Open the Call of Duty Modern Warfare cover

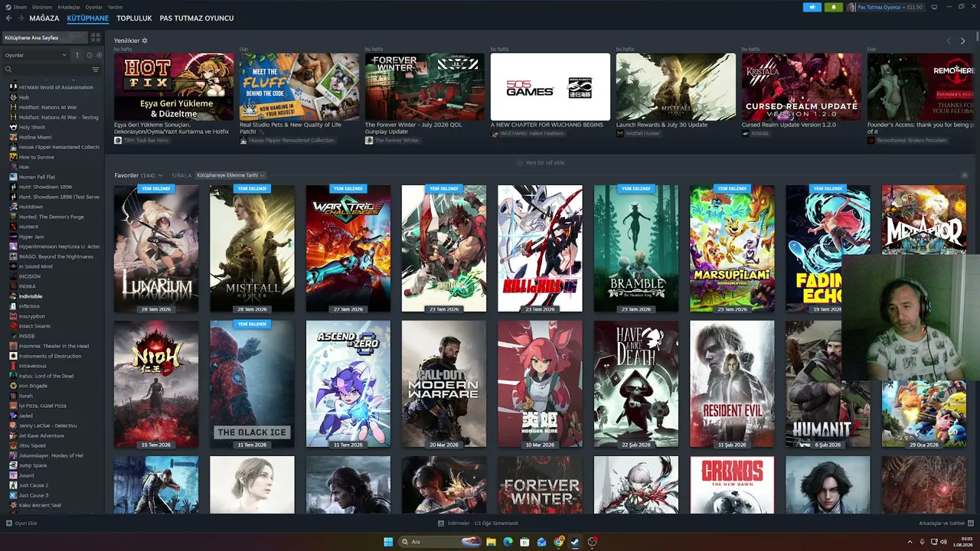pyautogui.click(x=444, y=384)
